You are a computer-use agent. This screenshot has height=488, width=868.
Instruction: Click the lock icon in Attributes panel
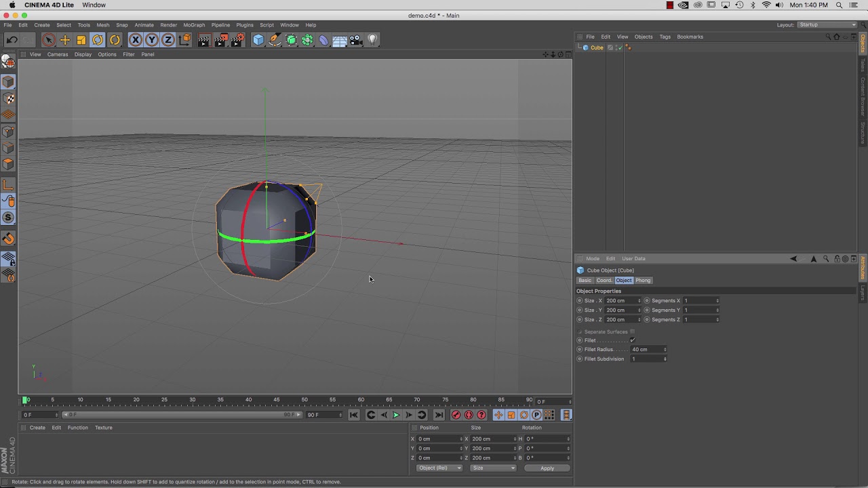[x=837, y=258]
